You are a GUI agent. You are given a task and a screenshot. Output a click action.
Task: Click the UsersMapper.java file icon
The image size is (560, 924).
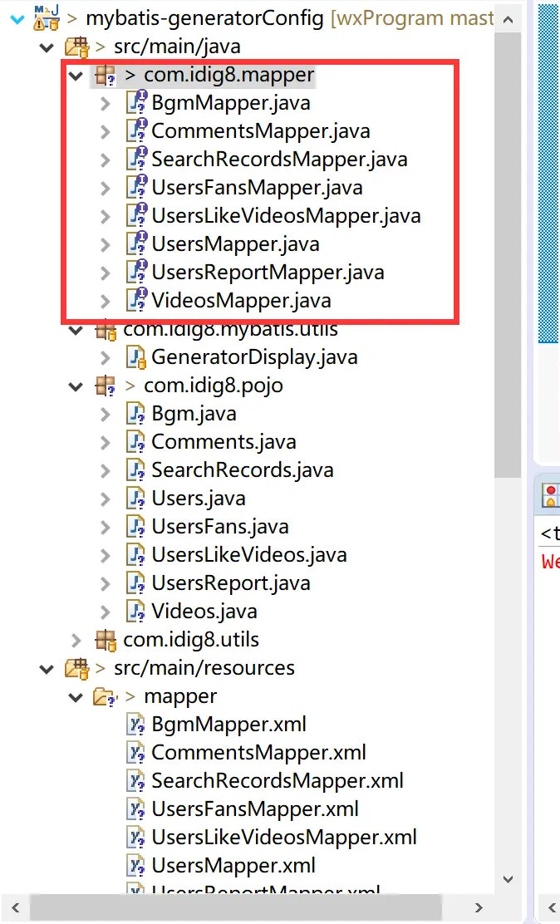pos(137,244)
